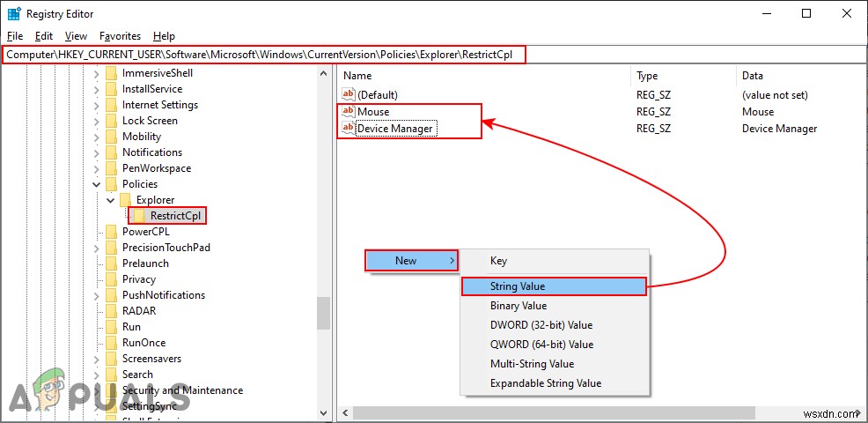The image size is (868, 423).
Task: Expand the ImmersiveShell key
Action: pos(96,73)
